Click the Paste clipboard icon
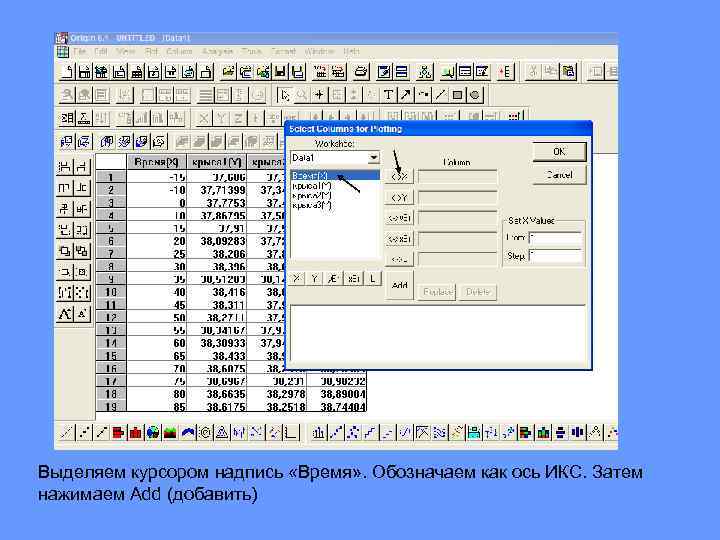 (x=568, y=72)
